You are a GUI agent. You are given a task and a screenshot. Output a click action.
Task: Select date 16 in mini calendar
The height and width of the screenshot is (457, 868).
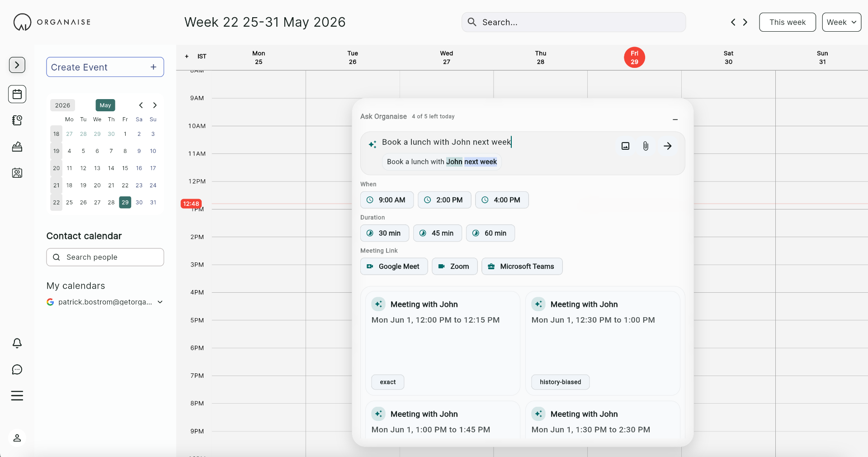139,168
